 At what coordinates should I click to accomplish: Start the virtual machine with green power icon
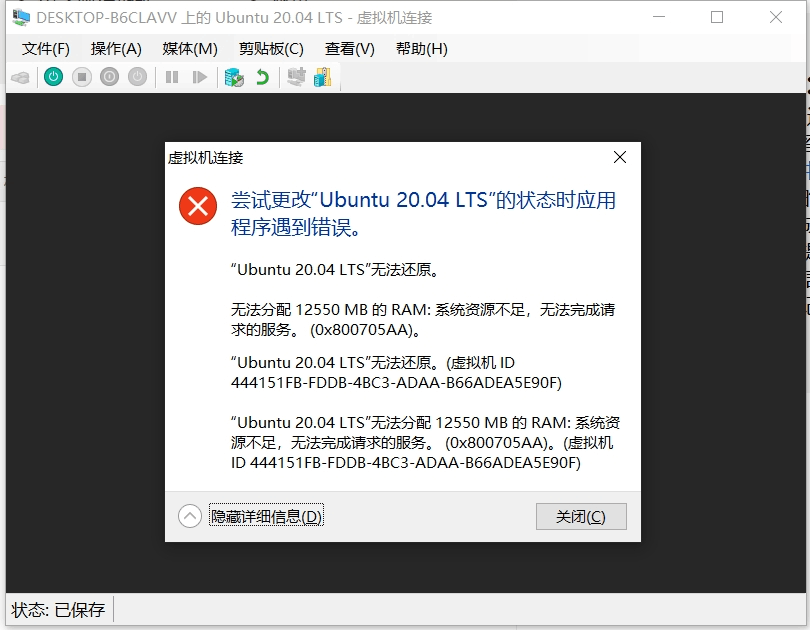tap(53, 77)
